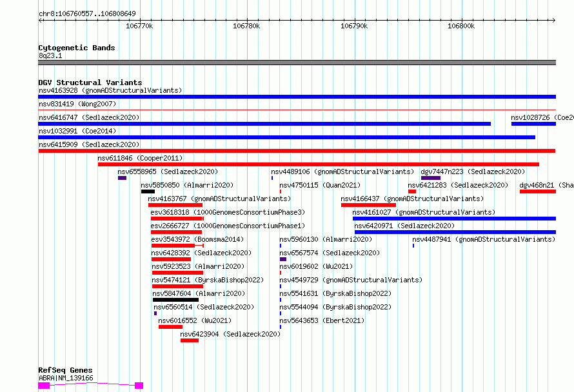This screenshot has width=574, height=392.
Task: Click the DGV Structural Variants track title
Action: pyautogui.click(x=90, y=83)
